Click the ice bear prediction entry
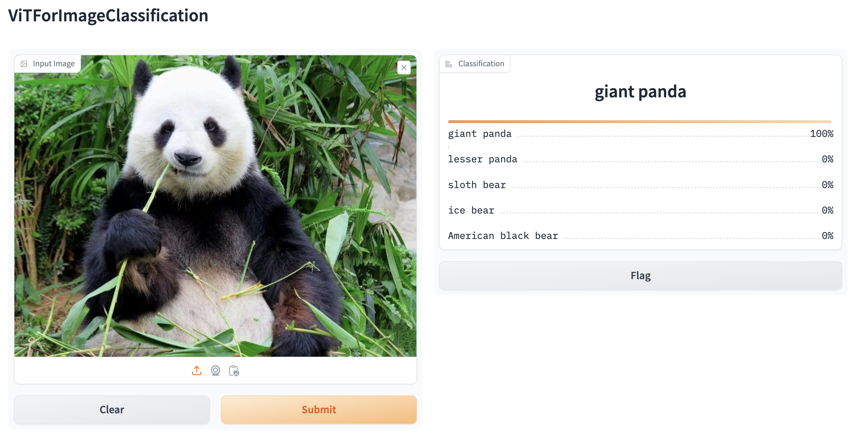The image size is (868, 439). [x=471, y=210]
